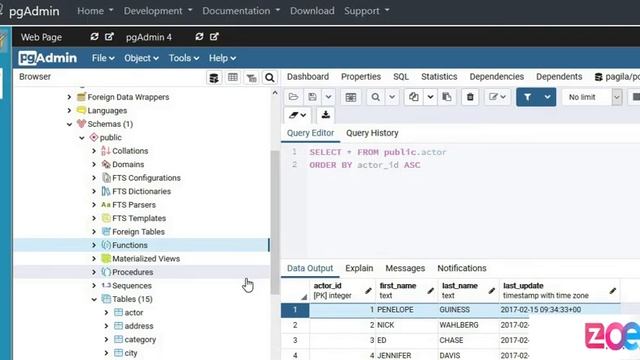Image resolution: width=640 pixels, height=360 pixels.
Task: Click the Download link in website navbar
Action: click(312, 11)
